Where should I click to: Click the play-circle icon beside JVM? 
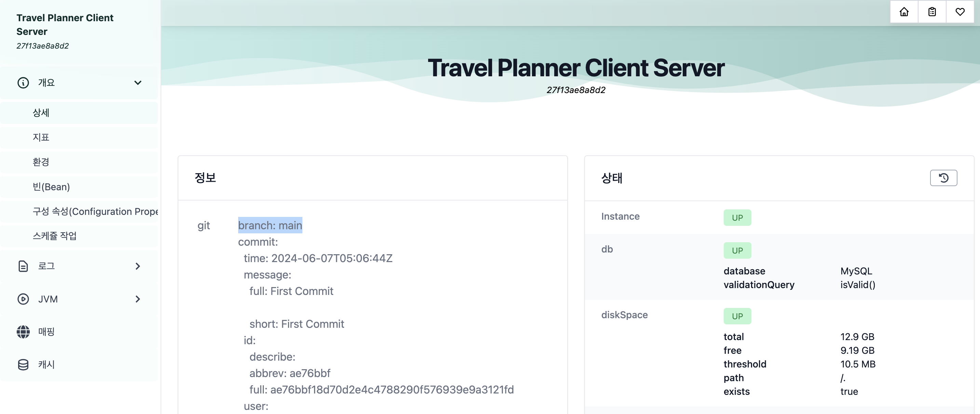(23, 299)
